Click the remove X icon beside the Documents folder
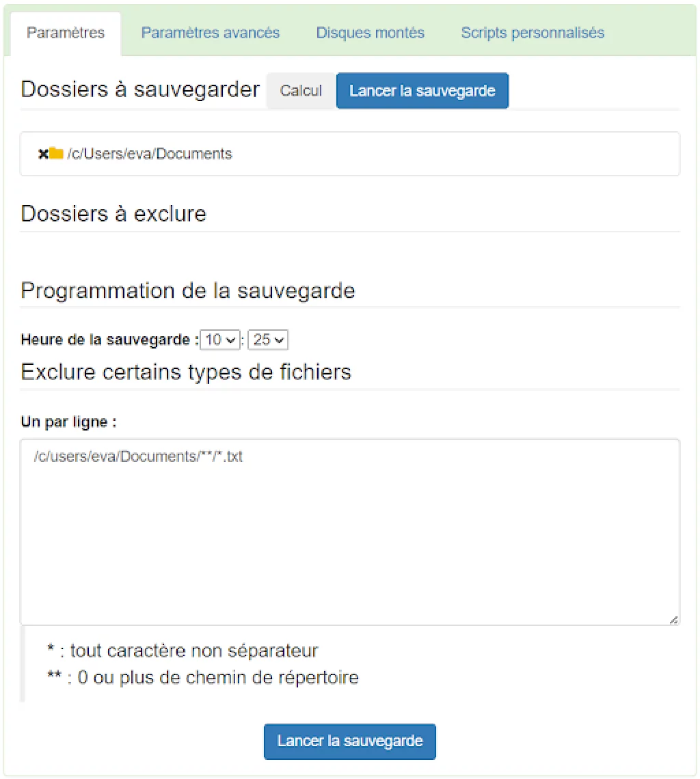 [42, 154]
